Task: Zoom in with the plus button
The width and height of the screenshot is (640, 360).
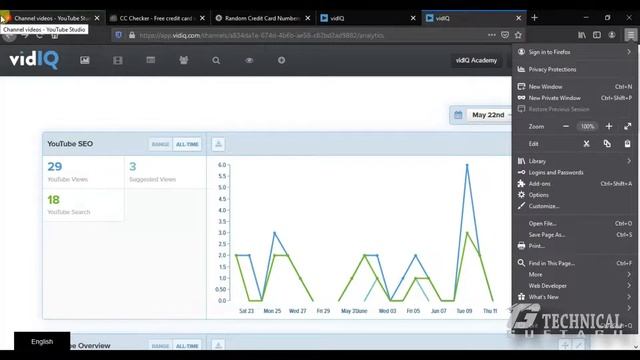Action: [x=609, y=127]
